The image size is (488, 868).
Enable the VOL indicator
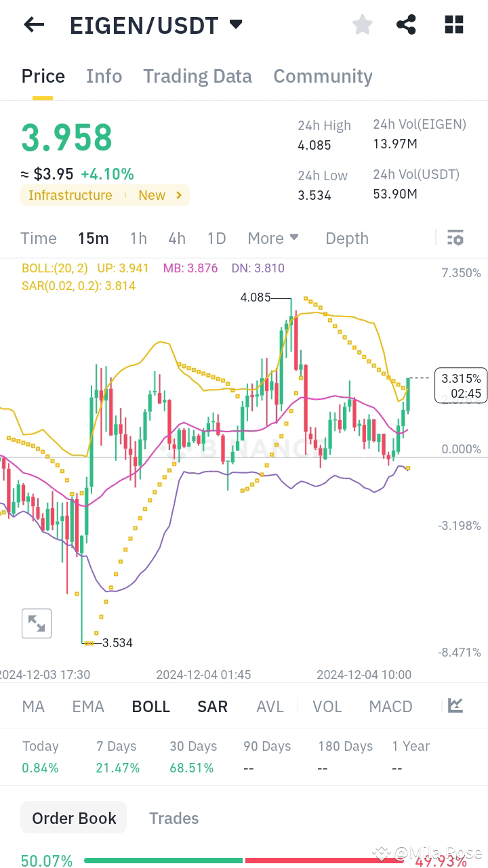327,706
